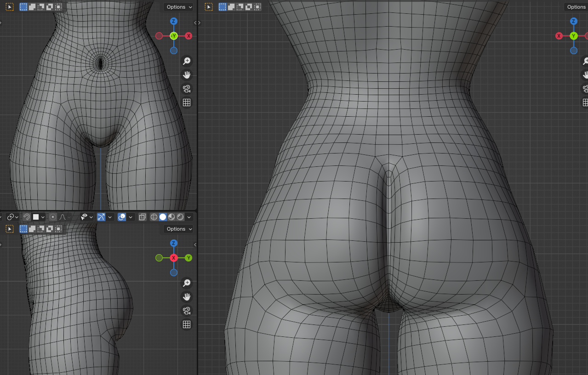Viewport: 588px width, 375px height.
Task: Open the proportional editing falloff dropdown
Action: coord(65,217)
